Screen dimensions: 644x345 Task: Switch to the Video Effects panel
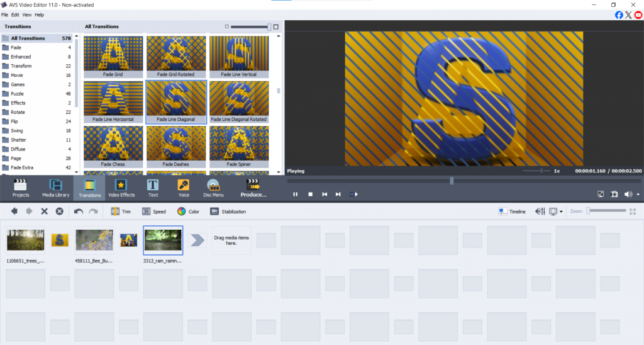pos(121,188)
